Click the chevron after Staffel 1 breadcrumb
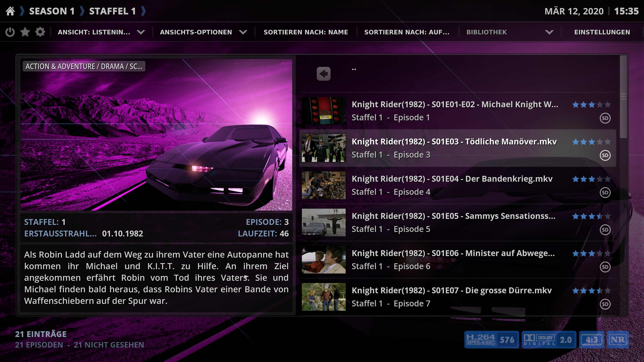The width and height of the screenshot is (644, 362). tap(143, 11)
